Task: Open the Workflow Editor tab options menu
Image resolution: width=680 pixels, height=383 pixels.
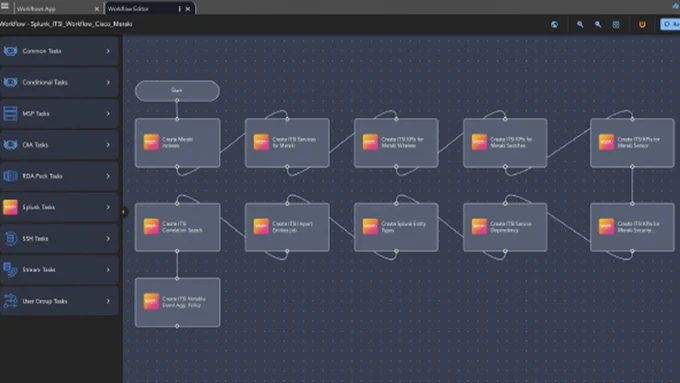Action: pyautogui.click(x=180, y=9)
